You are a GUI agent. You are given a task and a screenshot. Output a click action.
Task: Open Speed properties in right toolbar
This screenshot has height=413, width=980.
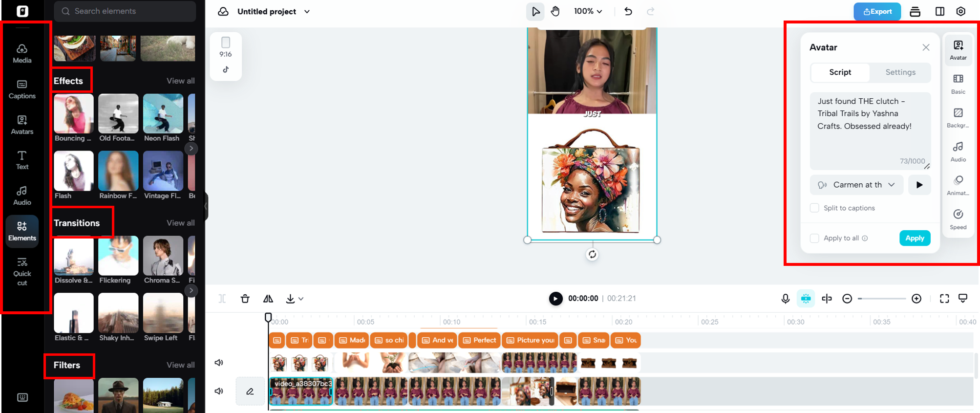[x=958, y=219]
